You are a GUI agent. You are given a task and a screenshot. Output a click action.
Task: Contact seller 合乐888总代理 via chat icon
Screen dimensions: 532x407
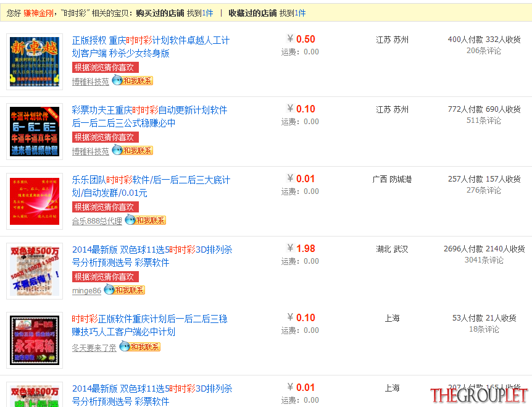[146, 220]
